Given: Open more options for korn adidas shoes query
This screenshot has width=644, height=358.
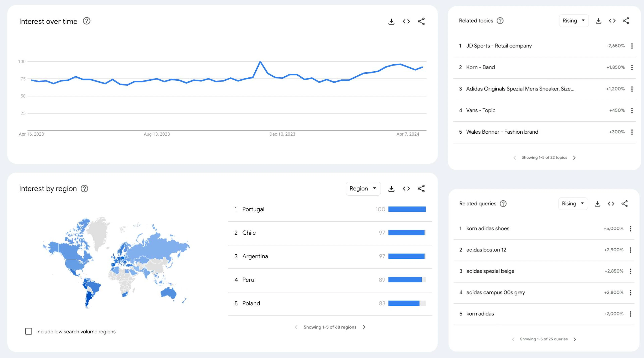Looking at the screenshot, I should [631, 229].
